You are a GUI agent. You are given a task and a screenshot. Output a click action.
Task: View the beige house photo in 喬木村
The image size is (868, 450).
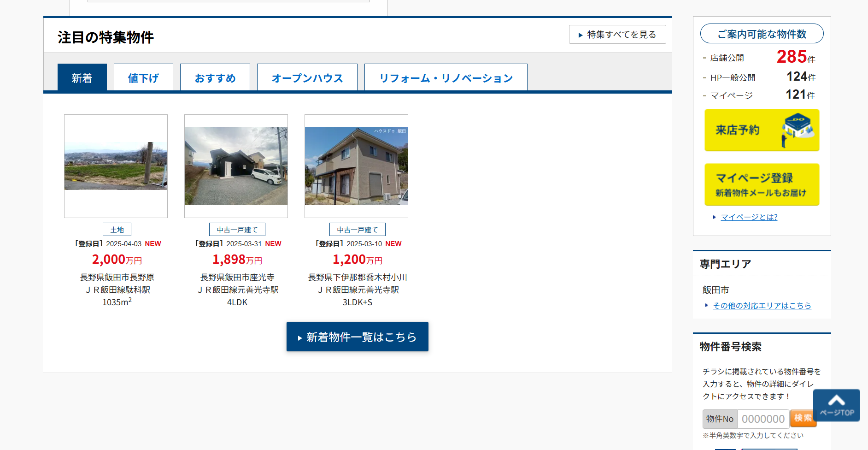[356, 166]
